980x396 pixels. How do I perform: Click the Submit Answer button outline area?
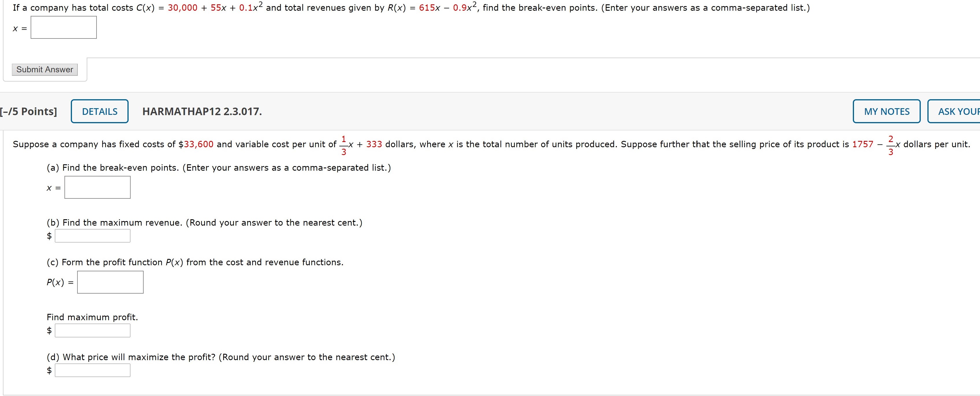pos(45,70)
